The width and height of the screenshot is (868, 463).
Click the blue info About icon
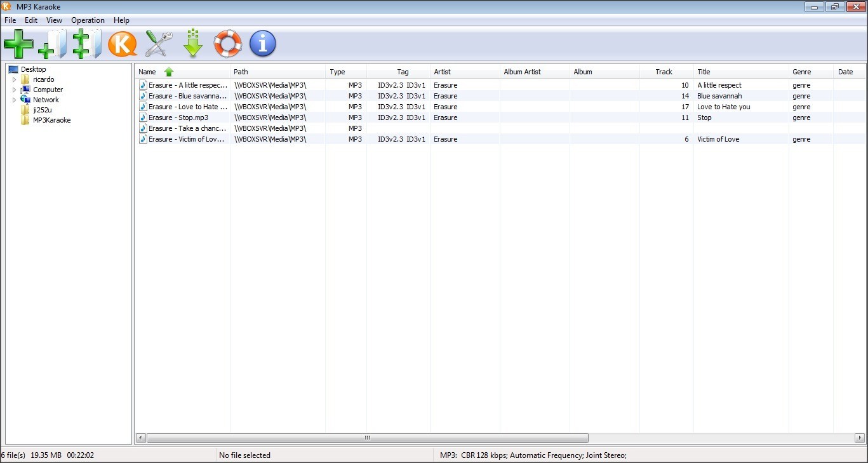coord(262,43)
